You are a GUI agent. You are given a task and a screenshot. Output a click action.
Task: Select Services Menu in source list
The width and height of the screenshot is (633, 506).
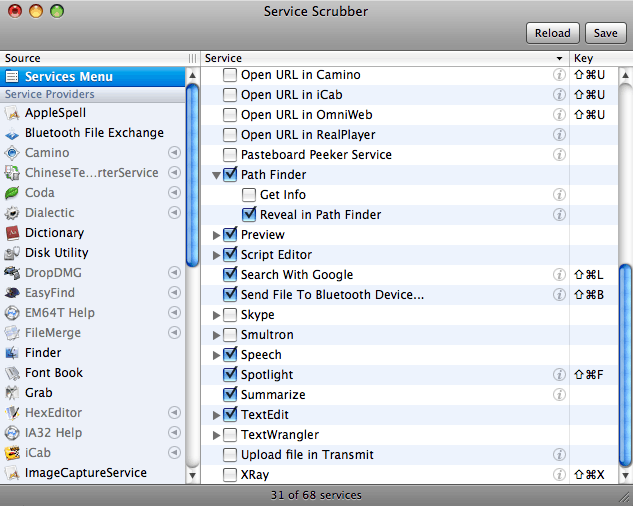click(68, 77)
